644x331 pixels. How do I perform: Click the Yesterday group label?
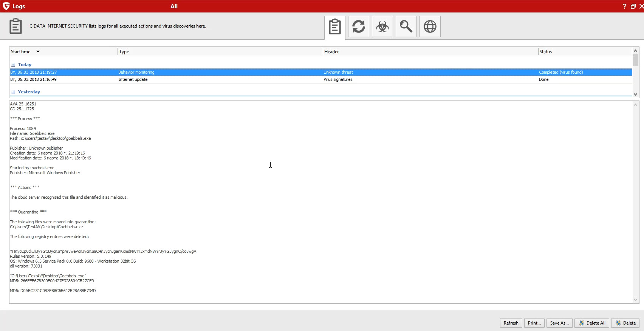pyautogui.click(x=29, y=92)
